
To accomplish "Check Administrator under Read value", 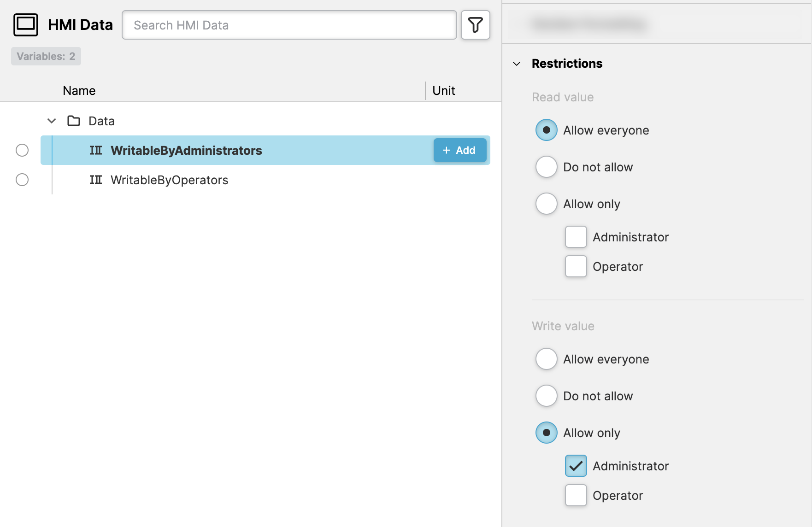I will click(576, 237).
